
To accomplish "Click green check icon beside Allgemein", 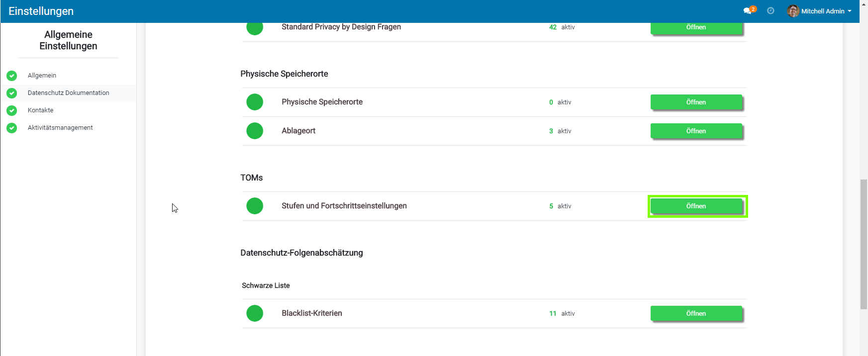I will click(12, 76).
